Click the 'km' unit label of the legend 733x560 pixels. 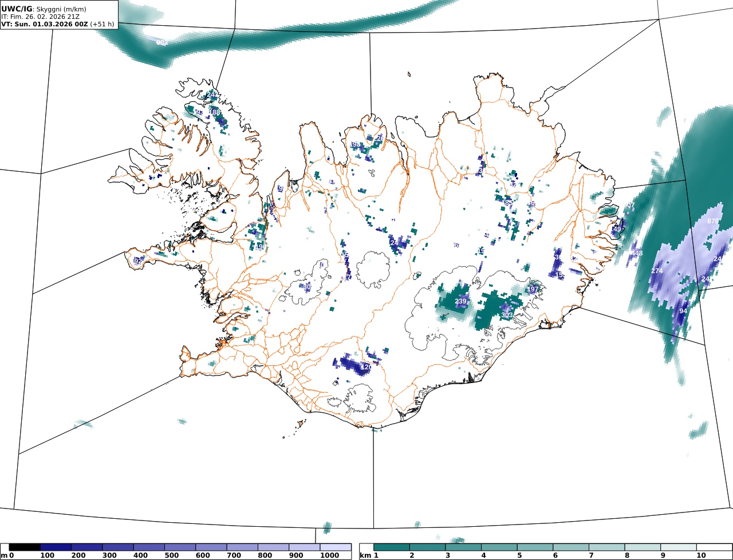[364, 555]
